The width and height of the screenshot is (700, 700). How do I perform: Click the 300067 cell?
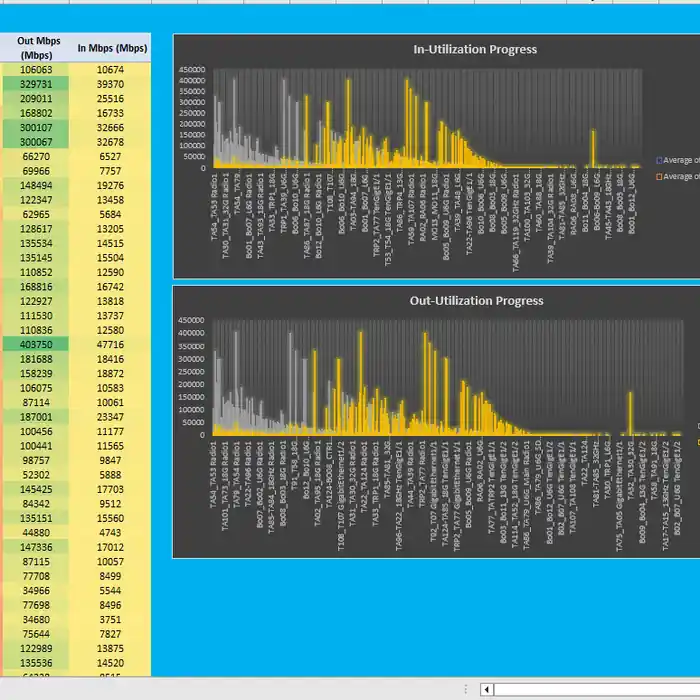(x=36, y=142)
